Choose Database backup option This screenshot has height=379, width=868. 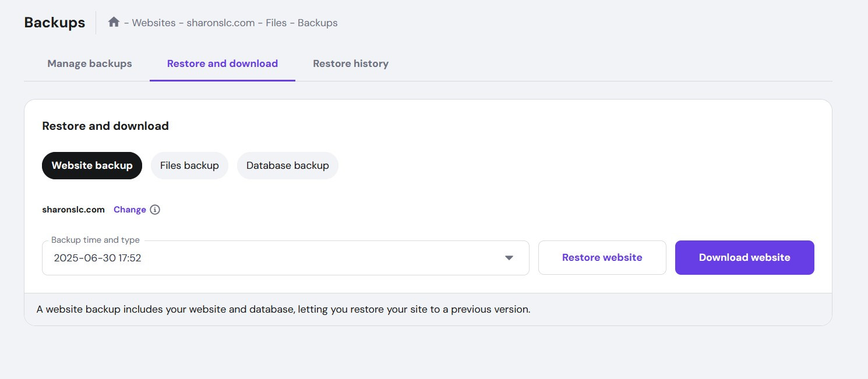point(288,165)
